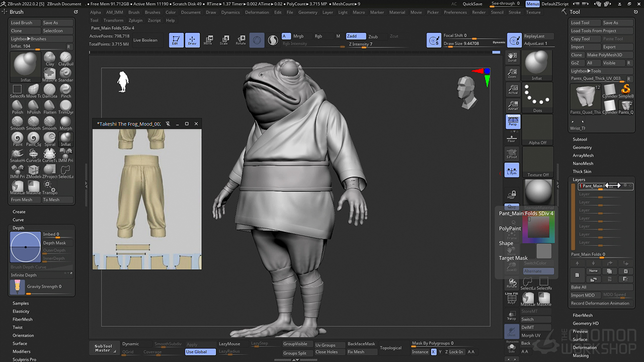
Task: Click the Make PolyMesh3D button
Action: pos(604,55)
